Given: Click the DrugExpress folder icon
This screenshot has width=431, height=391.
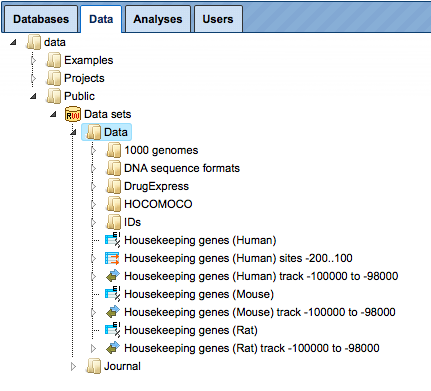Looking at the screenshot, I should coord(113,186).
